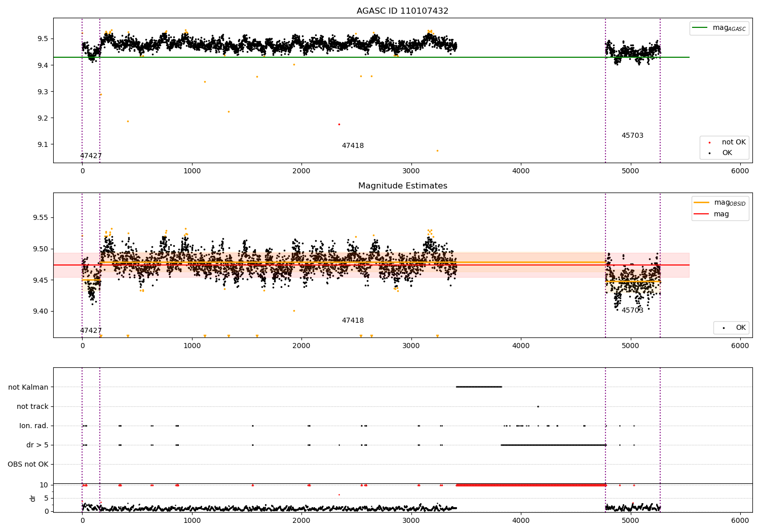Click the 'Ion. rad.' axis label

34,426
